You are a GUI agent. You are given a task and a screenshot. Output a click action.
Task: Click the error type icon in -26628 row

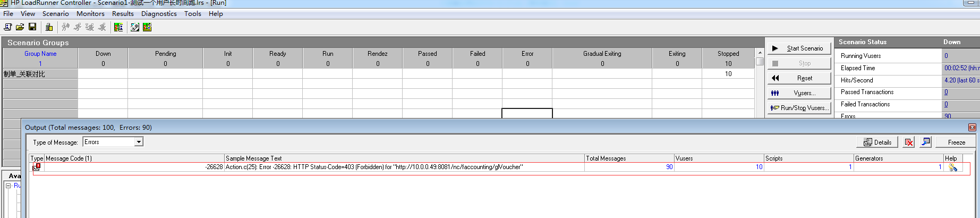36,167
